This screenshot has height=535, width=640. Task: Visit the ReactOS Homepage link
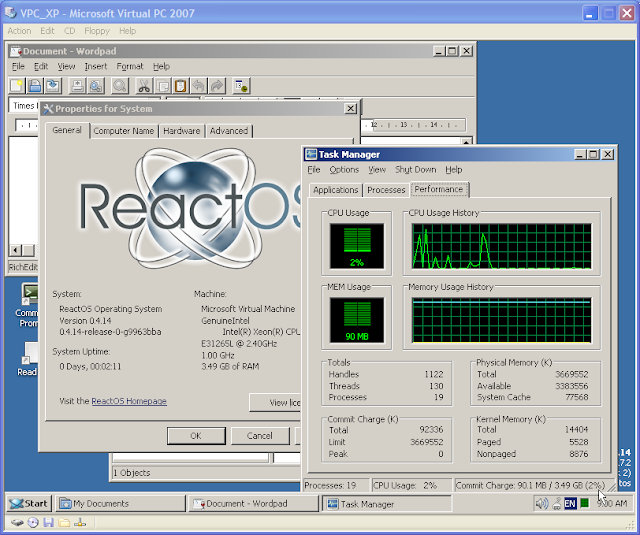pyautogui.click(x=129, y=401)
